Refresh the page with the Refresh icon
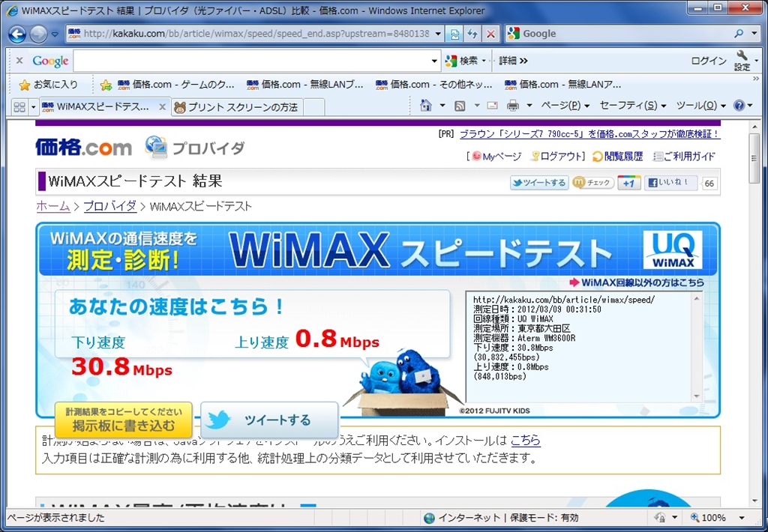This screenshot has width=768, height=532. (x=472, y=34)
